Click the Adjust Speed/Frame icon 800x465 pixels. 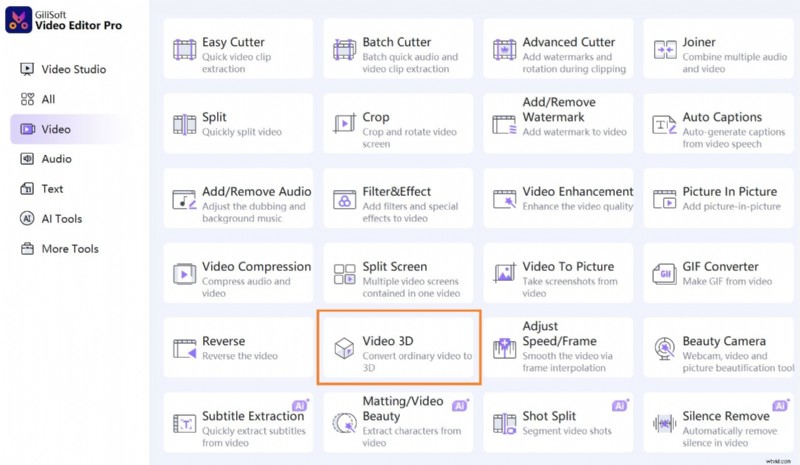point(504,349)
